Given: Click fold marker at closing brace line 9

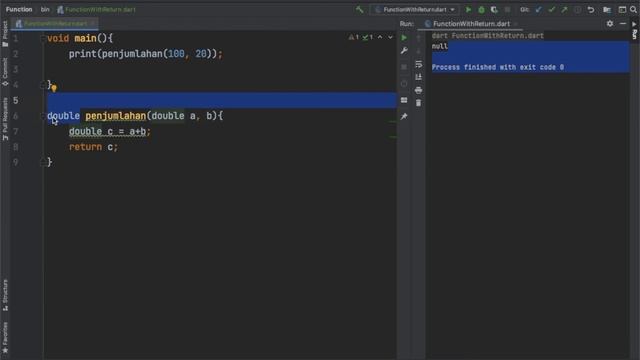Looking at the screenshot, I should point(42,162).
